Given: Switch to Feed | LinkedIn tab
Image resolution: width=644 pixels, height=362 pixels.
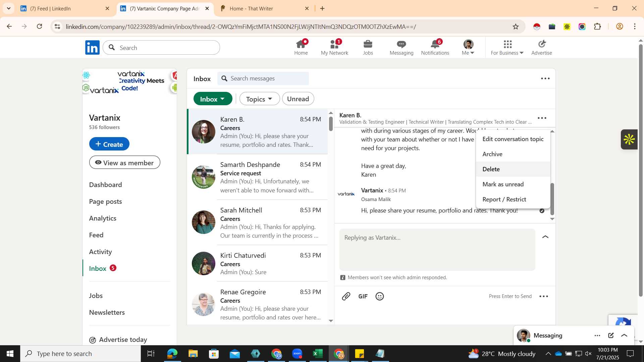Looking at the screenshot, I should pyautogui.click(x=64, y=8).
